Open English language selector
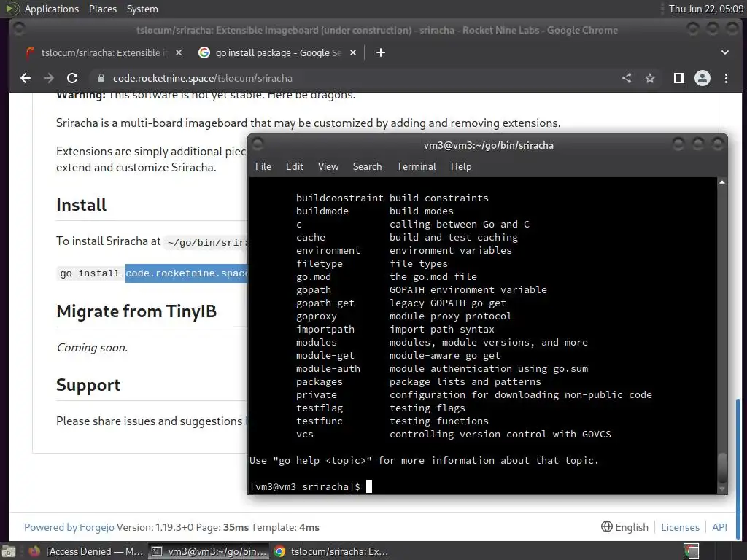This screenshot has height=560, width=747. tap(624, 527)
